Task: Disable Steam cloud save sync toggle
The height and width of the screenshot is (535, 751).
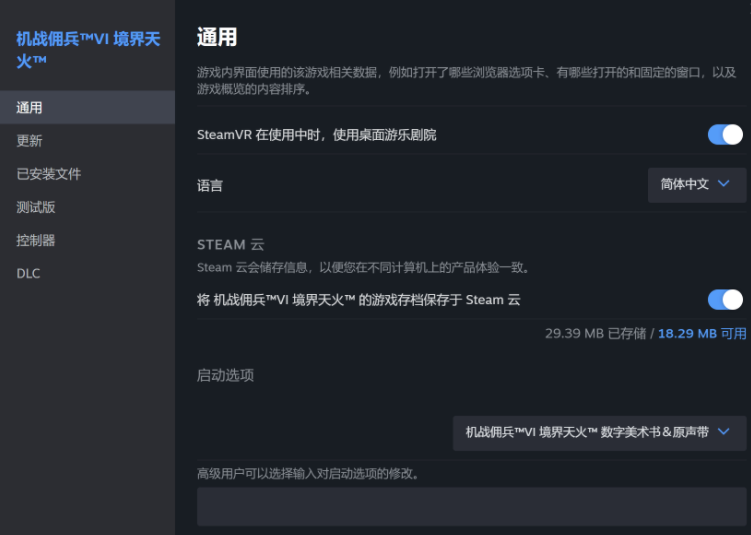Action: pyautogui.click(x=725, y=300)
